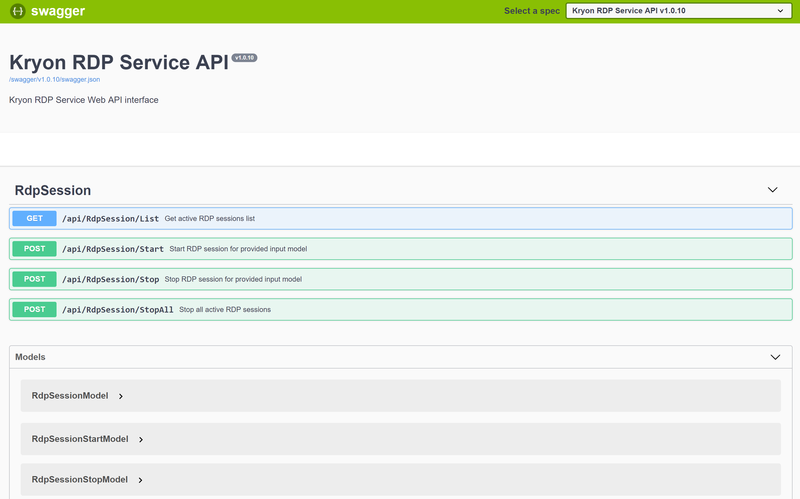Screen dimensions: 800x499
Task: Expand the RdpSessionModel arrow
Action: point(121,396)
